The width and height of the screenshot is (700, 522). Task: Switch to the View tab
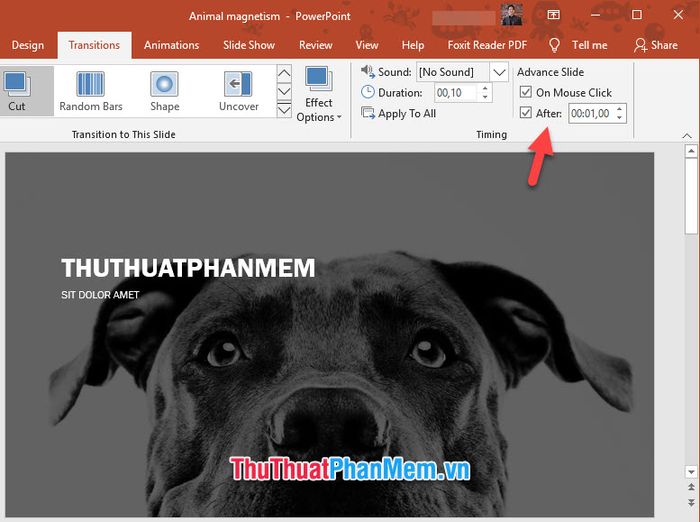(x=367, y=45)
